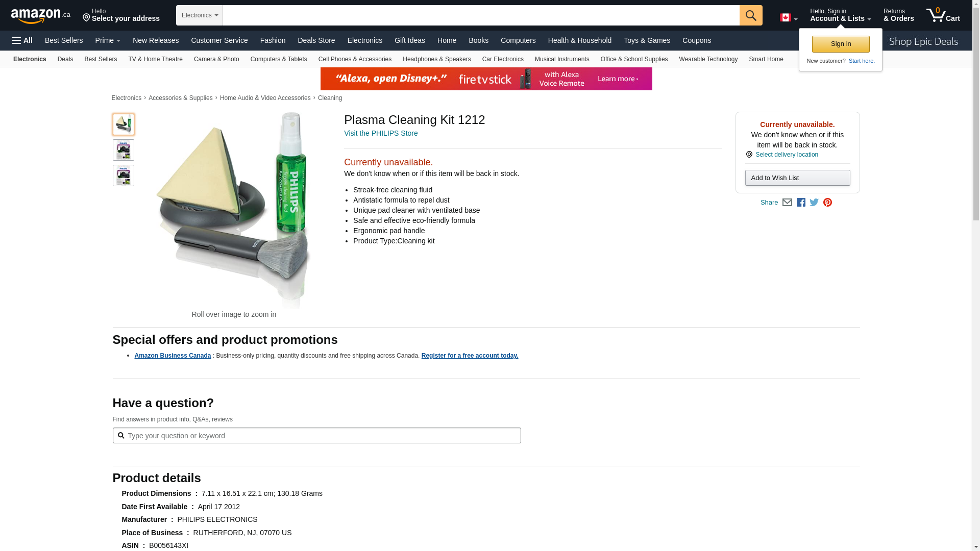This screenshot has width=980, height=551.
Task: Select Headphones & Speakers in subnav
Action: tap(436, 59)
